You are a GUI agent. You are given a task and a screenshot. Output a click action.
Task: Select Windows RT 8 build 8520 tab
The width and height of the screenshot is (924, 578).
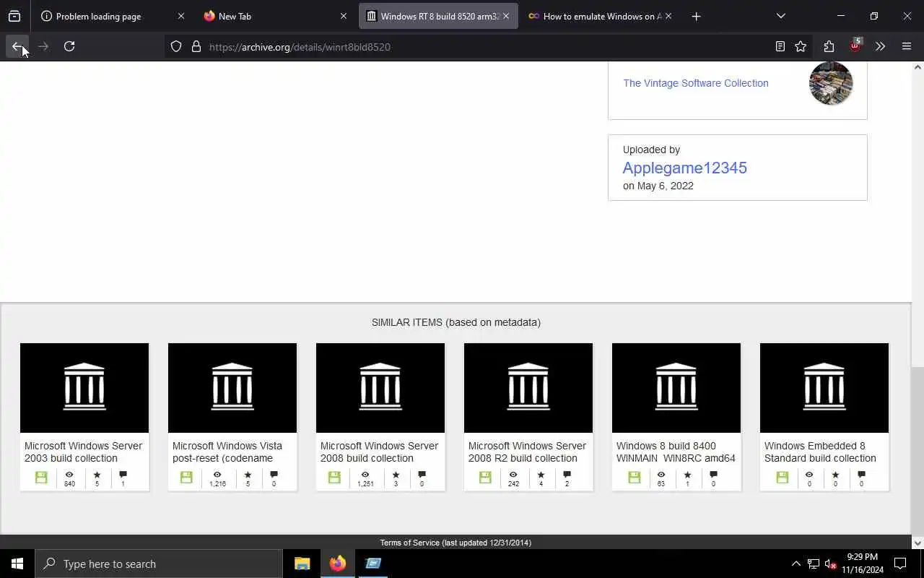(x=438, y=16)
